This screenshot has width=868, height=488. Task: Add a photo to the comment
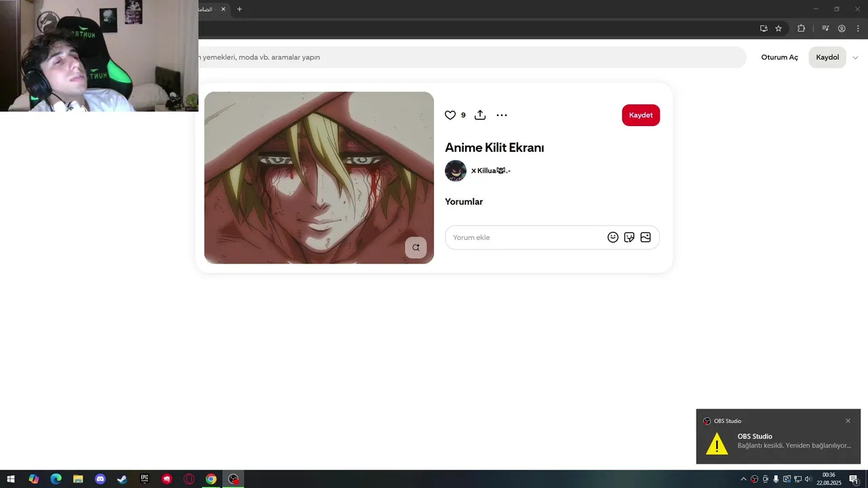646,237
